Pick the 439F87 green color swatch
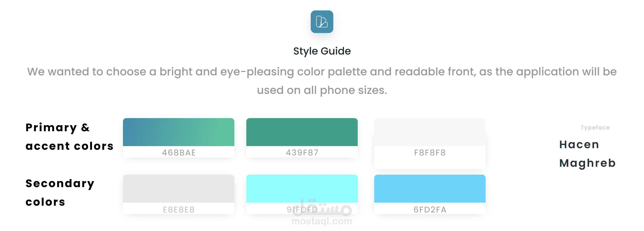This screenshot has width=644, height=231. point(302,132)
